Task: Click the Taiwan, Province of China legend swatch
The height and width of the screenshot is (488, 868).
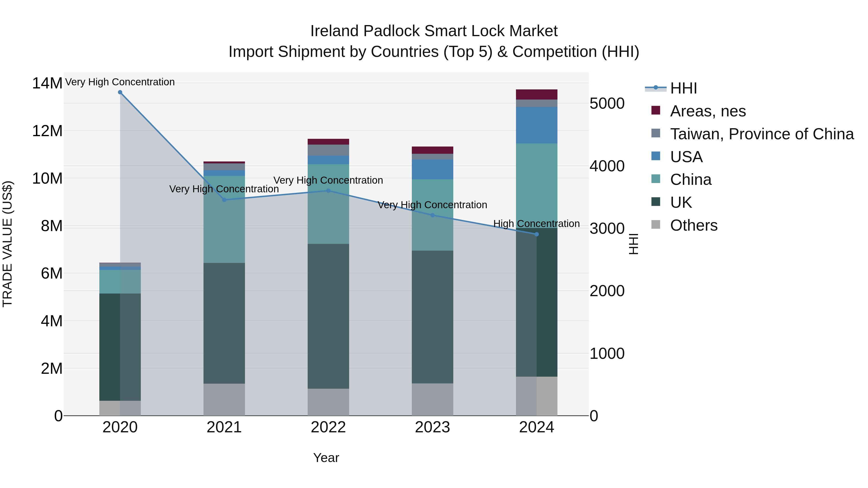Action: (x=656, y=133)
